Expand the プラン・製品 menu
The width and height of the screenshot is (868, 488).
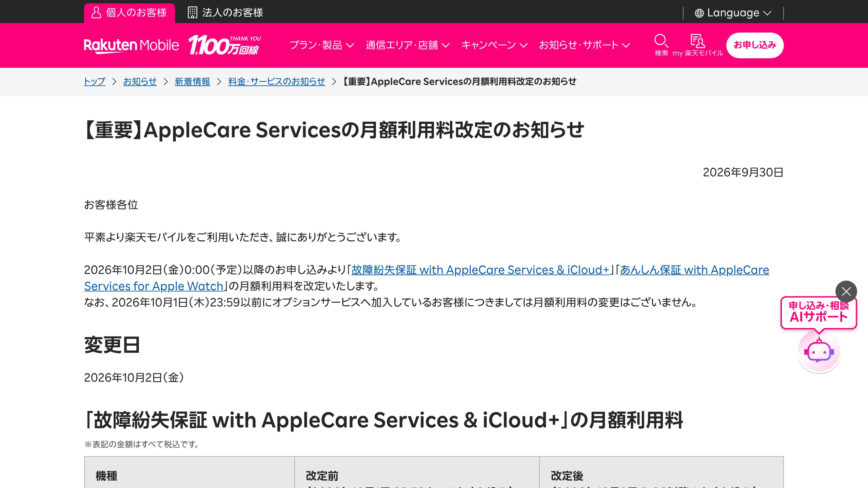[322, 45]
